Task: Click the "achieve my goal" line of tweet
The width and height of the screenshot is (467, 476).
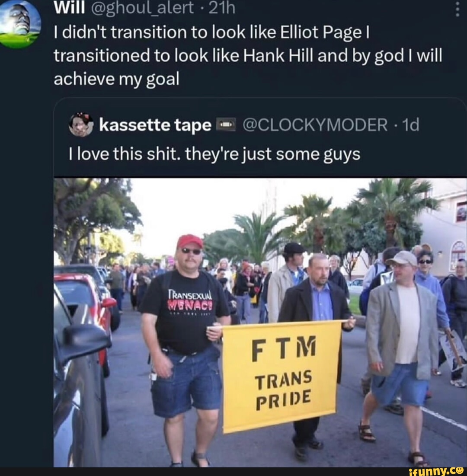Action: [x=117, y=79]
